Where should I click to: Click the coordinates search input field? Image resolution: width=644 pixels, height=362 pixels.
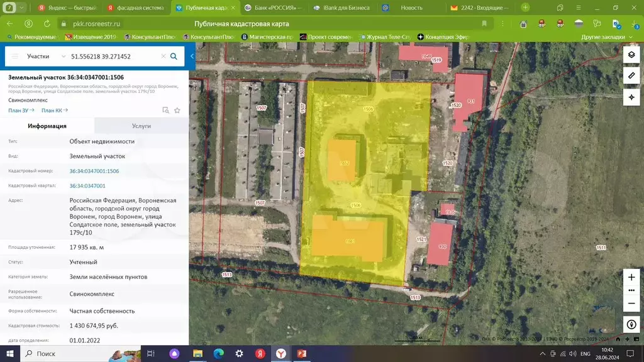pyautogui.click(x=113, y=56)
